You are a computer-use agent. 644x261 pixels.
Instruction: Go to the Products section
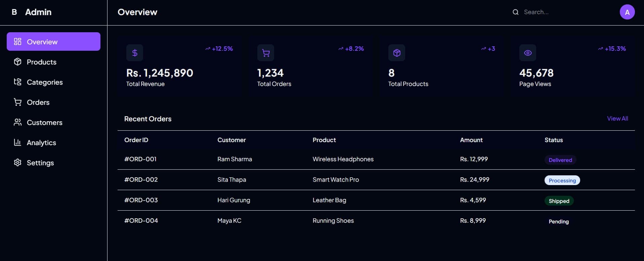pos(53,62)
